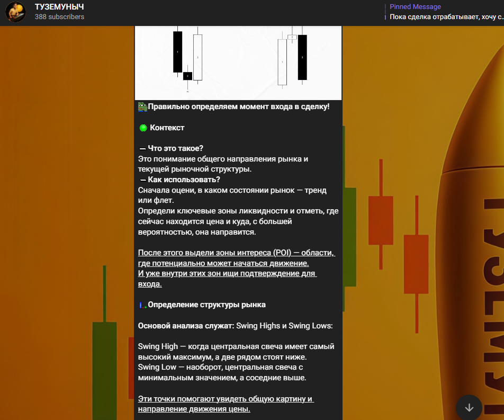Open the ТУЗЕМУНЫЧ channel avatar
This screenshot has height=420, width=504.
15,12
